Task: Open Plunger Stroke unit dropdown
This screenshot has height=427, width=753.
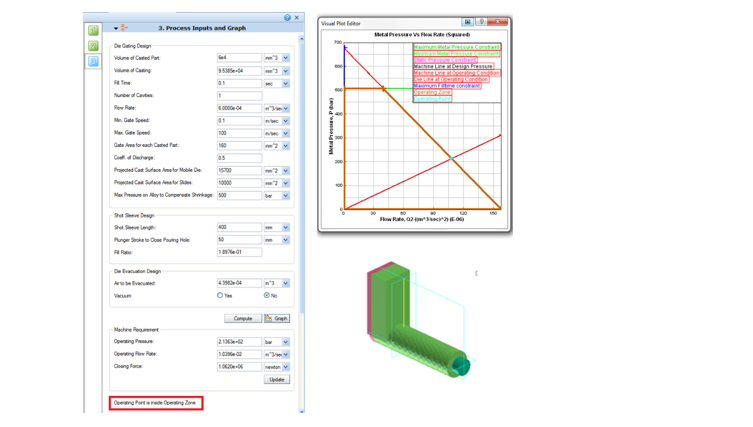Action: [286, 240]
